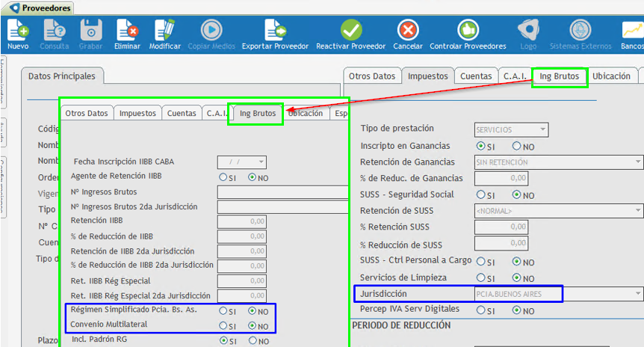The image size is (644, 347).
Task: Open Fecha Inscripción IIBB CABA date dropdown
Action: [x=261, y=162]
